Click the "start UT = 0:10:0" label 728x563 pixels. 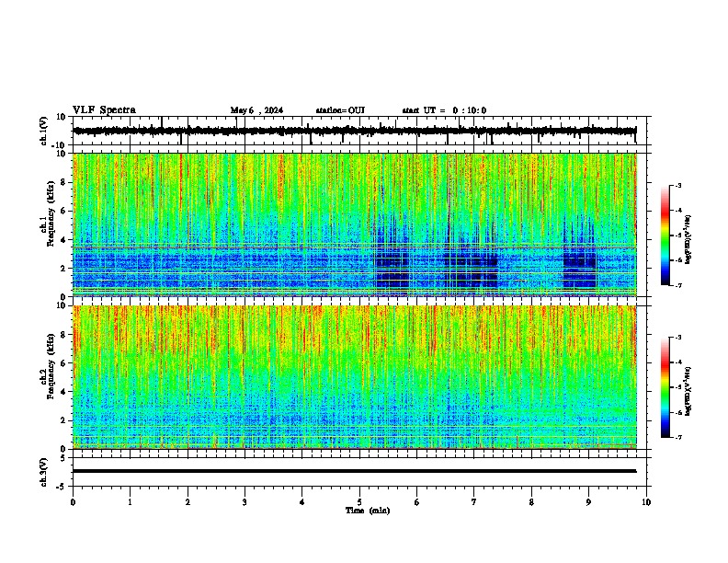point(444,110)
